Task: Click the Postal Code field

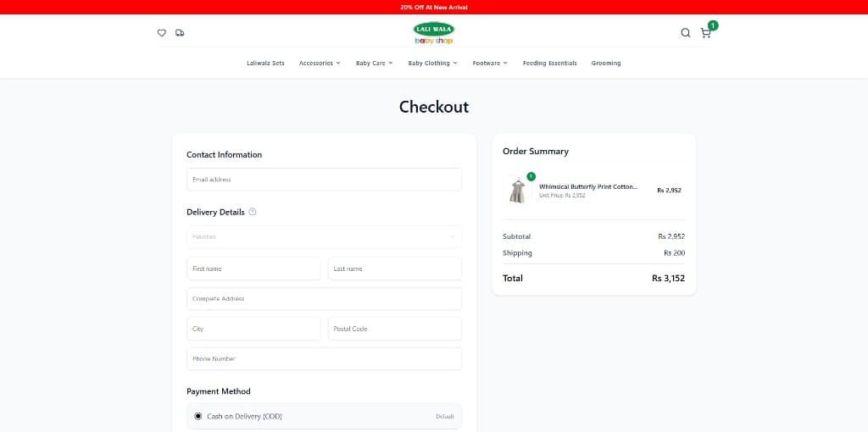Action: 395,329
